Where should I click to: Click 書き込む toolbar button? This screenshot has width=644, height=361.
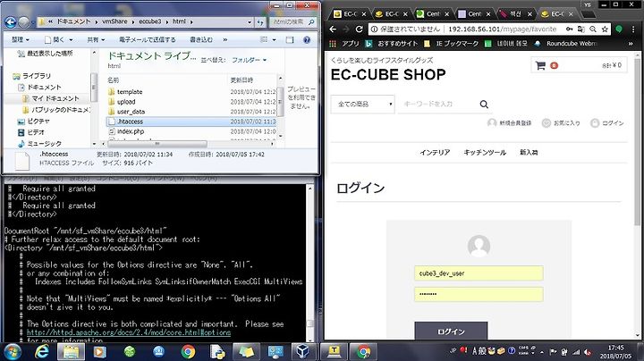(x=201, y=40)
